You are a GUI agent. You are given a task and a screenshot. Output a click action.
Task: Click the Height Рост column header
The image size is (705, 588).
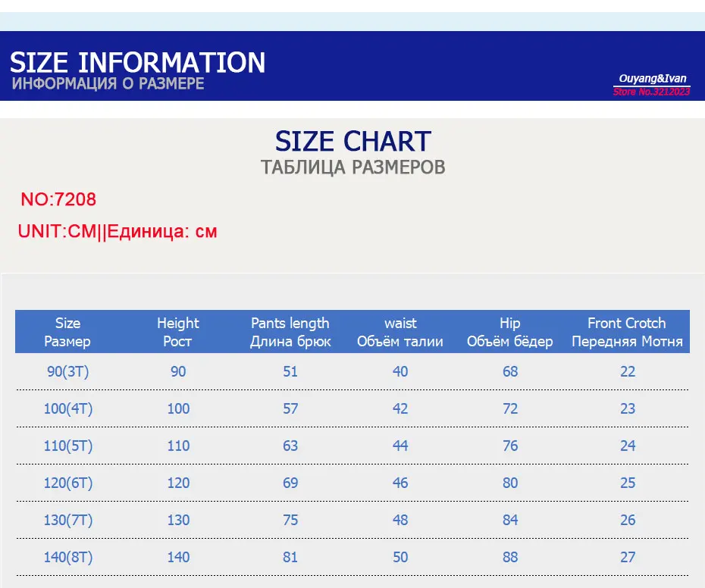(178, 332)
